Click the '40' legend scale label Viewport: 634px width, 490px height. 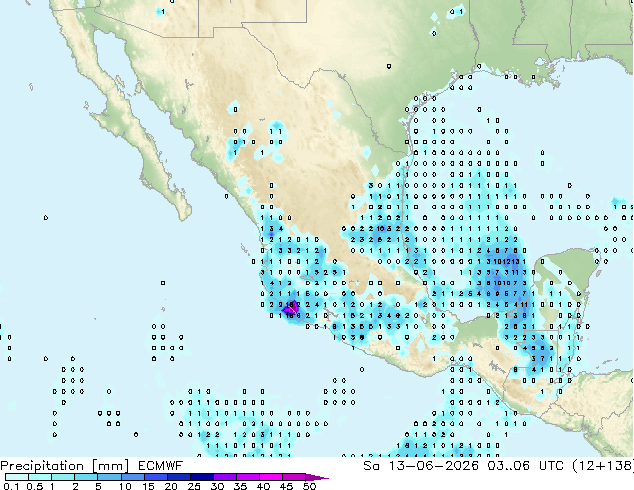tap(263, 486)
